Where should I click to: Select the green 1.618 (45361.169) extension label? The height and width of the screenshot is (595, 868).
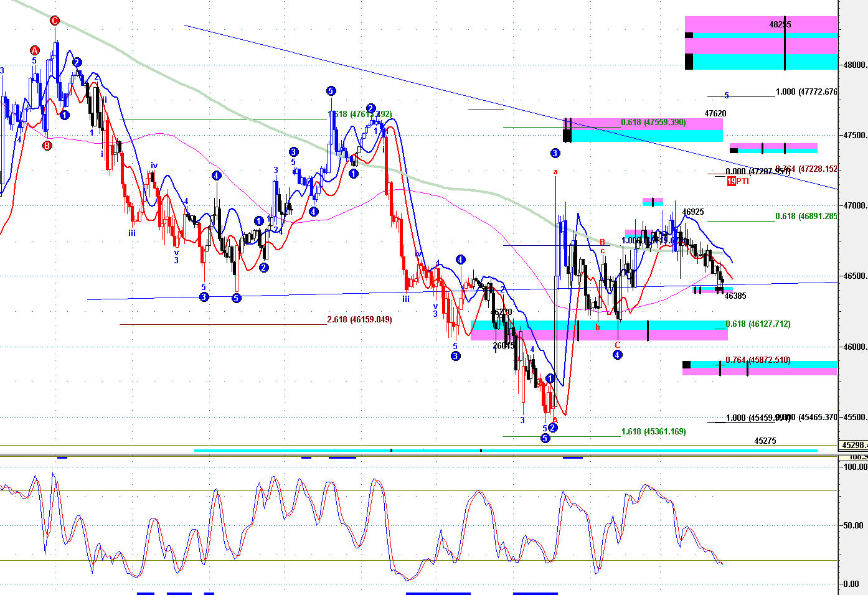(653, 432)
